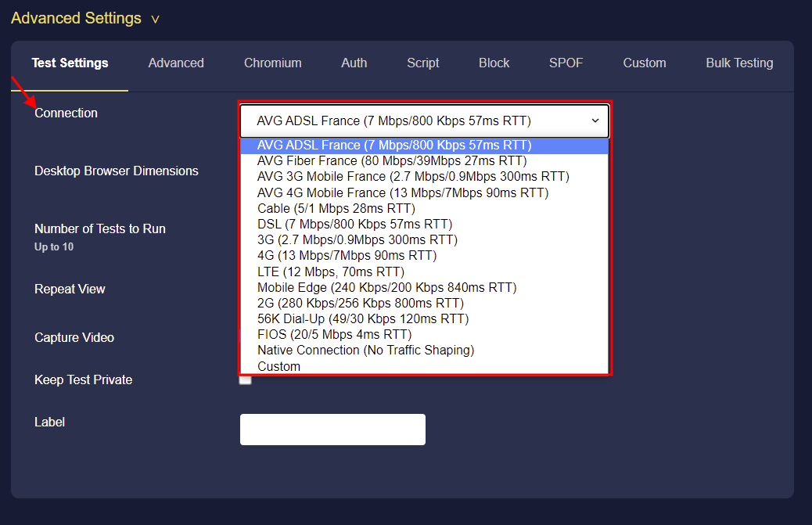Choose Native Connection (No Traffic Shaping)
This screenshot has width=812, height=525.
pos(425,351)
